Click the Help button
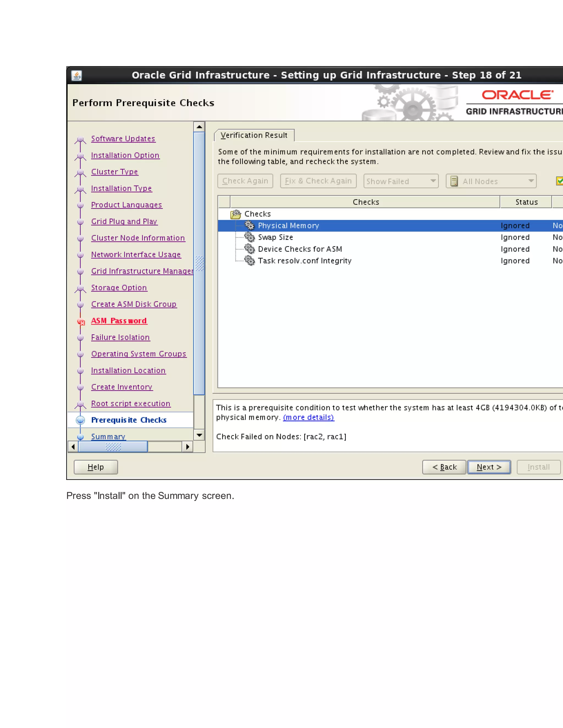This screenshot has height=728, width=563. (x=96, y=467)
